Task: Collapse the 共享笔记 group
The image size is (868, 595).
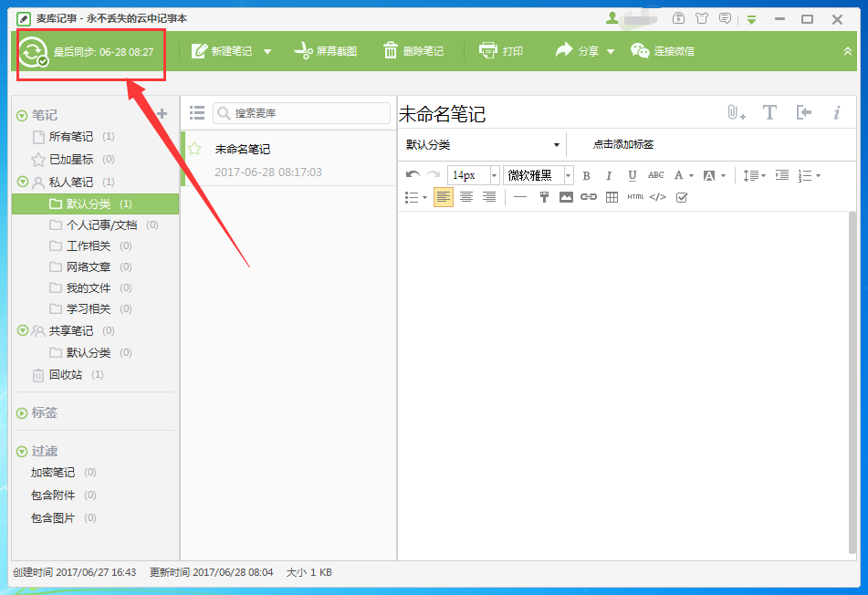Action: click(23, 330)
